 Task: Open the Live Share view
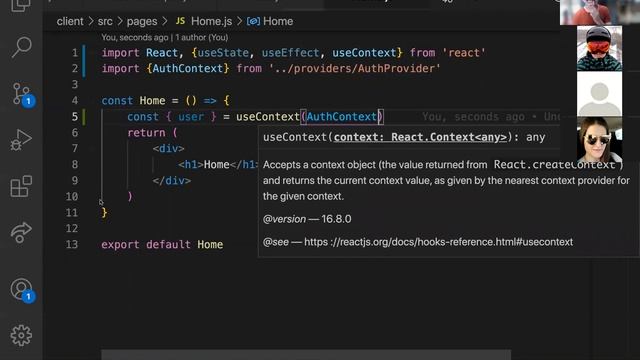21,232
